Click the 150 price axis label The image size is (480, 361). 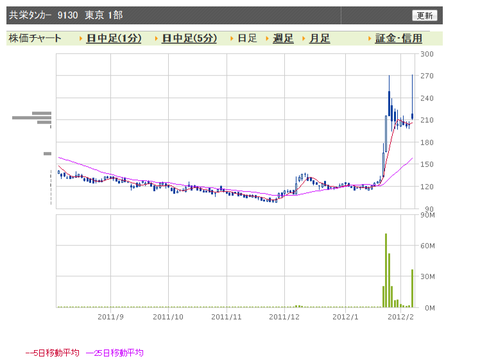pyautogui.click(x=427, y=164)
